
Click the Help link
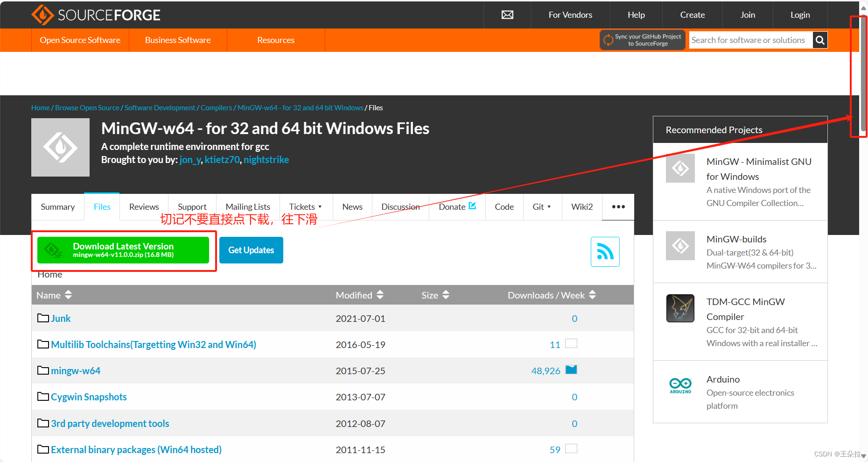[x=636, y=15]
